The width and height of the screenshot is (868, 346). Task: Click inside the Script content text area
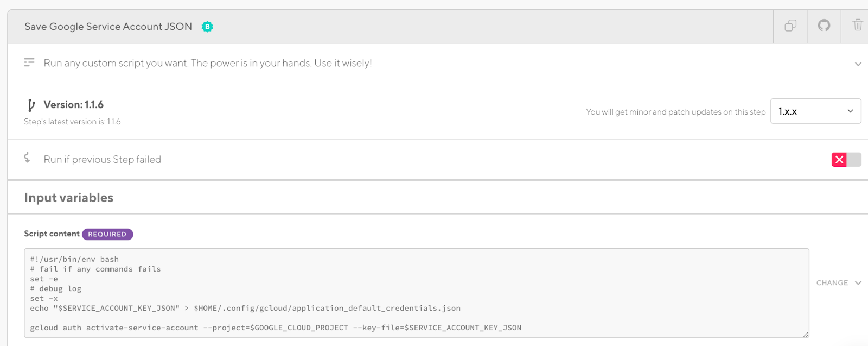(417, 293)
